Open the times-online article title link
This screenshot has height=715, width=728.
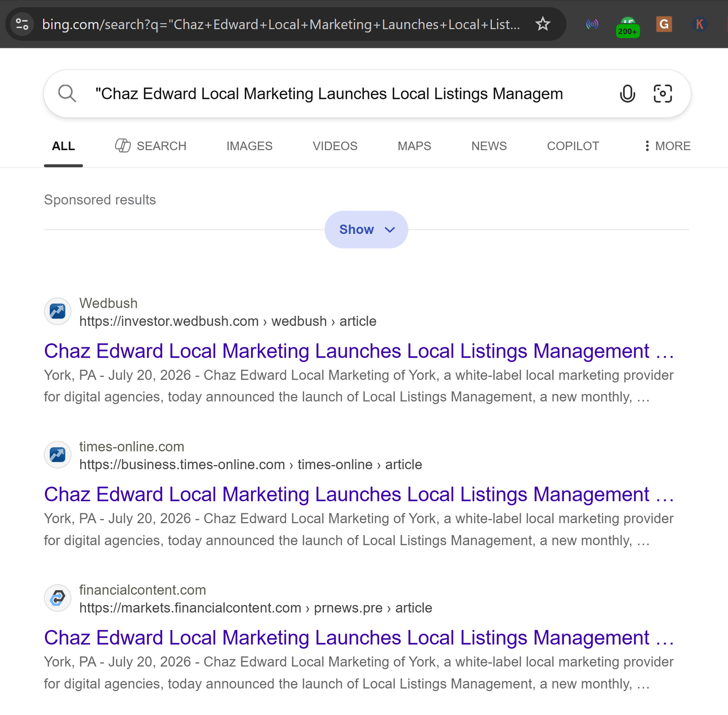point(359,494)
